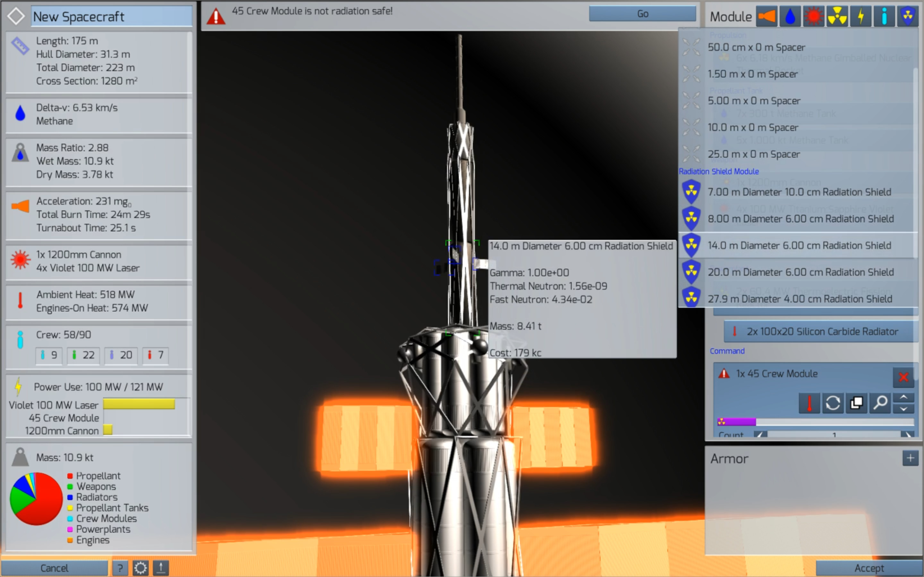
Task: Expand the Armor panel with plus button
Action: (x=911, y=458)
